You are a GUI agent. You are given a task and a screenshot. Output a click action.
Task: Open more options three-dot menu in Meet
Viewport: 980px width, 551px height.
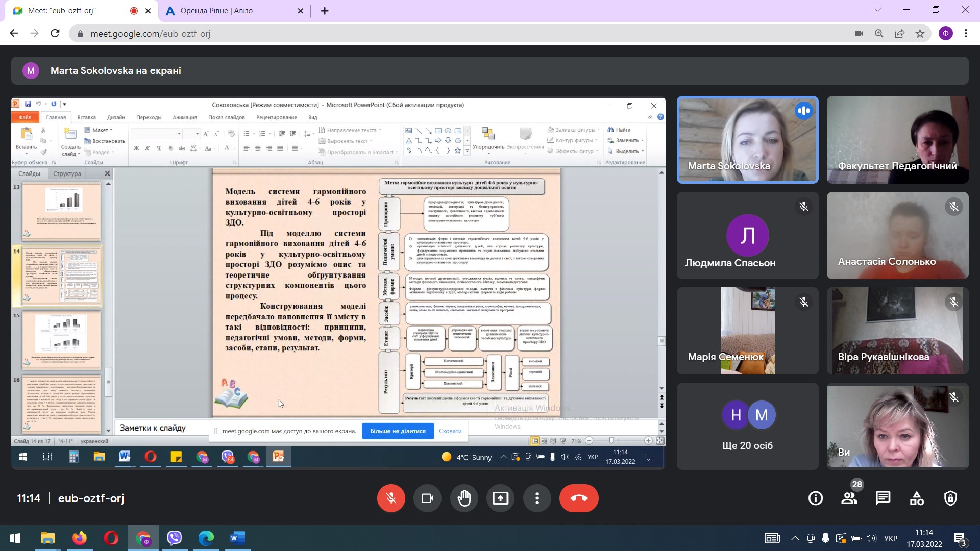pos(537,498)
